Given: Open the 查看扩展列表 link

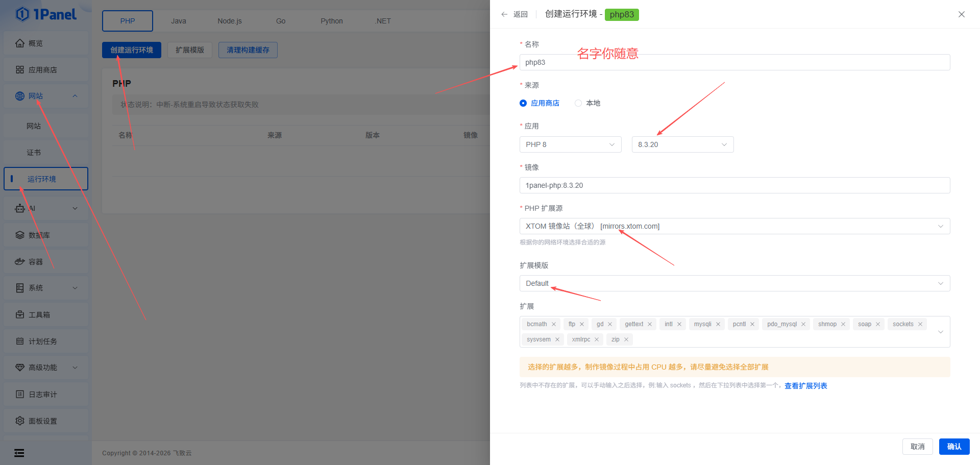Looking at the screenshot, I should pos(805,386).
